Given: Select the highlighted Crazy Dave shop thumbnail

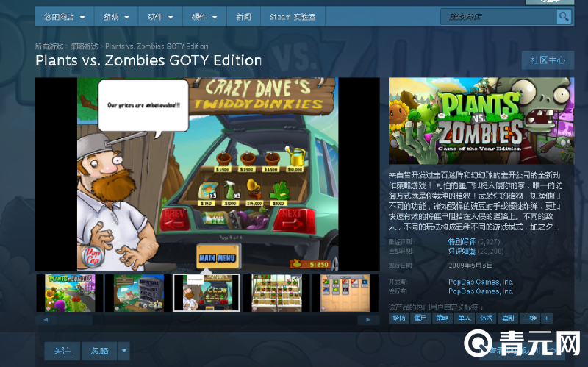Looking at the screenshot, I should (207, 293).
